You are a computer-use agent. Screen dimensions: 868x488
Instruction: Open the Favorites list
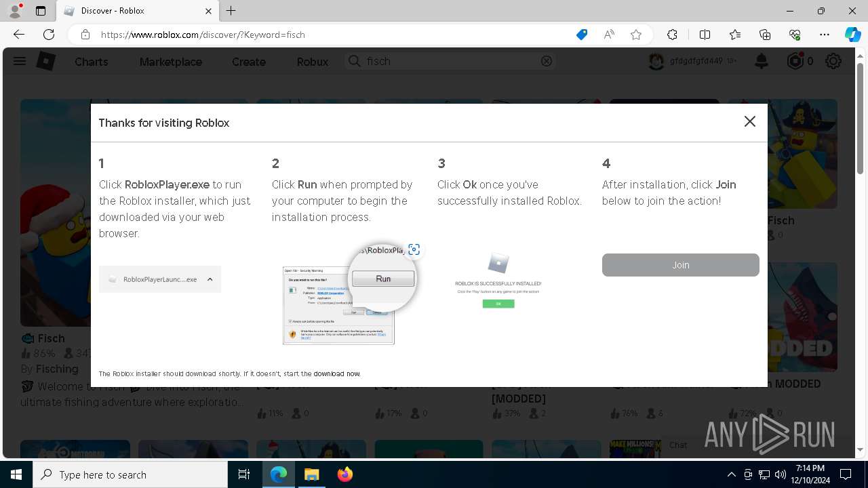735,35
